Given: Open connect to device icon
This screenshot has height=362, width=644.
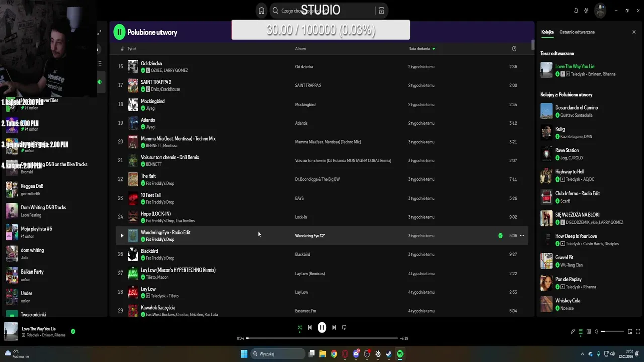Looking at the screenshot, I should [589, 332].
